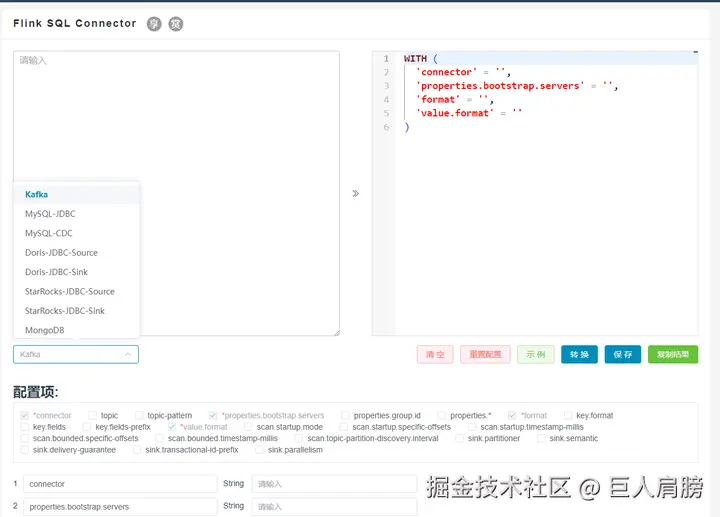Check the properties.* option
This screenshot has height=517, width=720.
pos(442,416)
